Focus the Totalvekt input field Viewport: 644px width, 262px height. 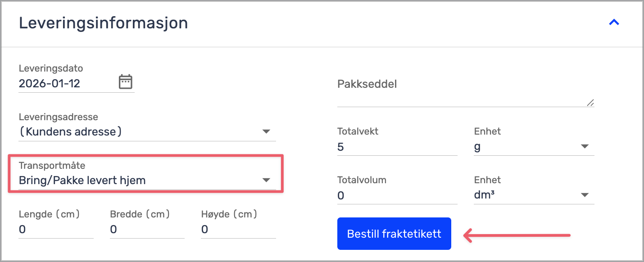[x=396, y=147]
